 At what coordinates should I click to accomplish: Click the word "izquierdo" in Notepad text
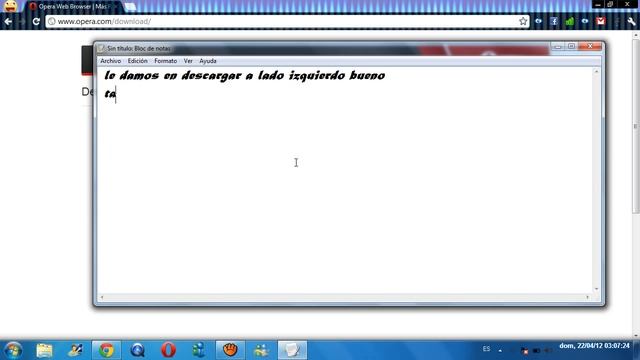tap(317, 76)
